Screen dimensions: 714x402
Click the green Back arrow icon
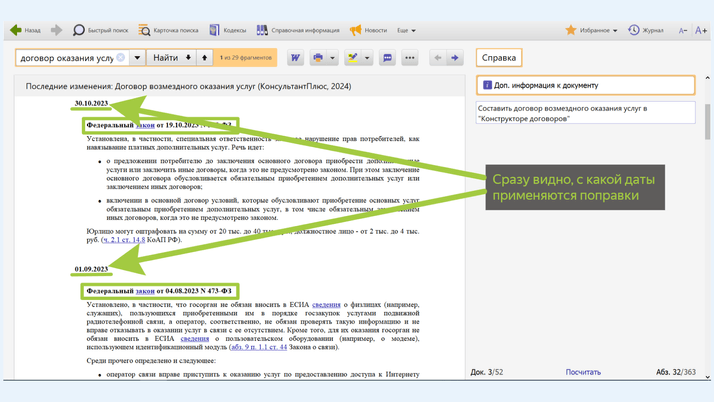[x=16, y=31]
